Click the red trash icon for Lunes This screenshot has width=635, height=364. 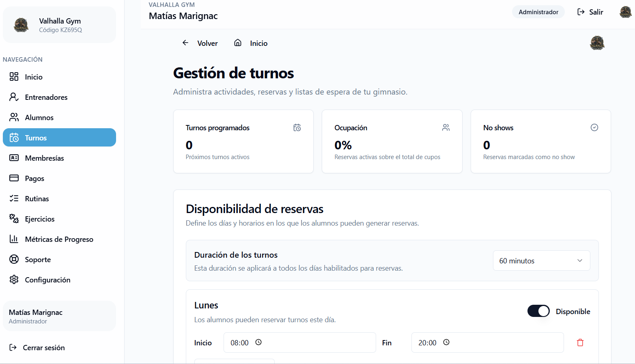click(580, 342)
